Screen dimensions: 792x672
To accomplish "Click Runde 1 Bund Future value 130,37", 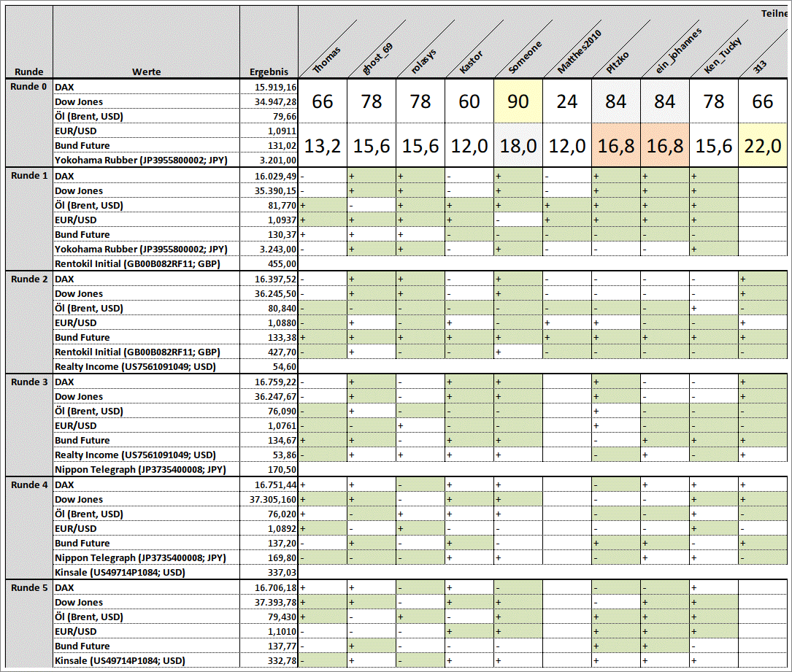I will [x=282, y=234].
